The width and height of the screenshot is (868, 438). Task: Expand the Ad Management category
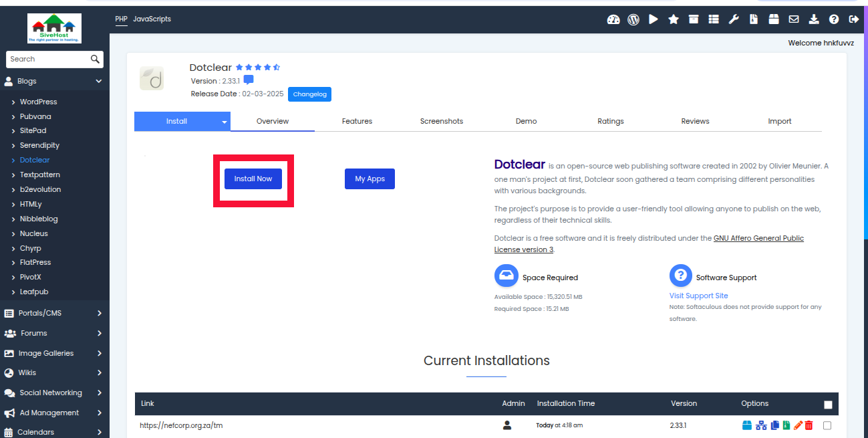click(x=55, y=413)
